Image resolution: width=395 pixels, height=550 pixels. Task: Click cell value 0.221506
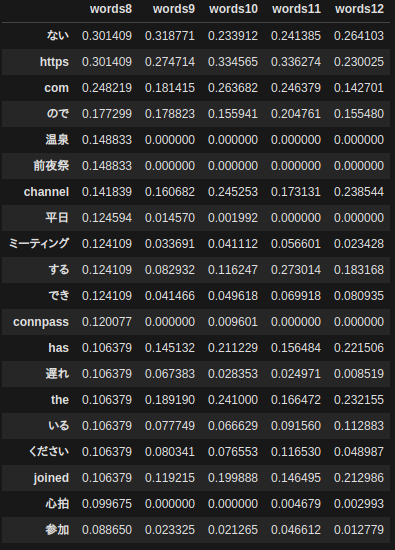[359, 348]
